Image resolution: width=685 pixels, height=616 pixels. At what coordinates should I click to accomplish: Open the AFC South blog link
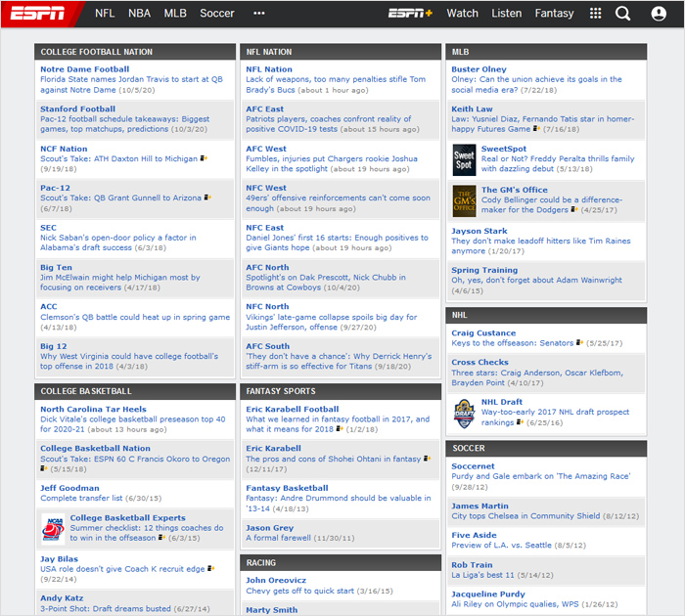[267, 346]
